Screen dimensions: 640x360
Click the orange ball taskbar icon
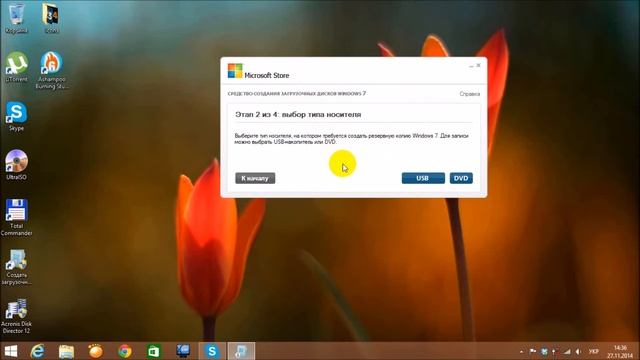96,351
